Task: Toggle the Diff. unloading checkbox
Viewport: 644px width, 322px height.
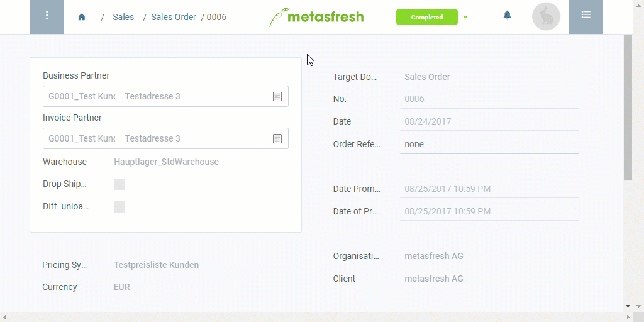Action: 119,207
